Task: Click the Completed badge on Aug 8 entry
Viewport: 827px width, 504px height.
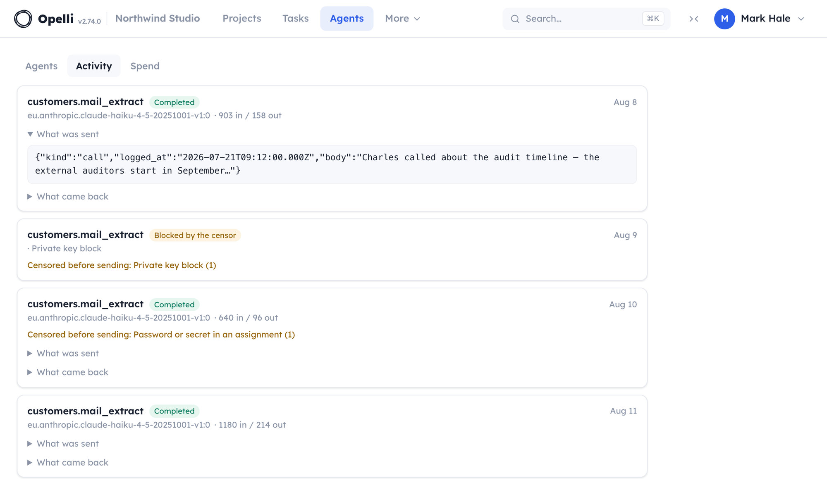Action: coord(174,102)
